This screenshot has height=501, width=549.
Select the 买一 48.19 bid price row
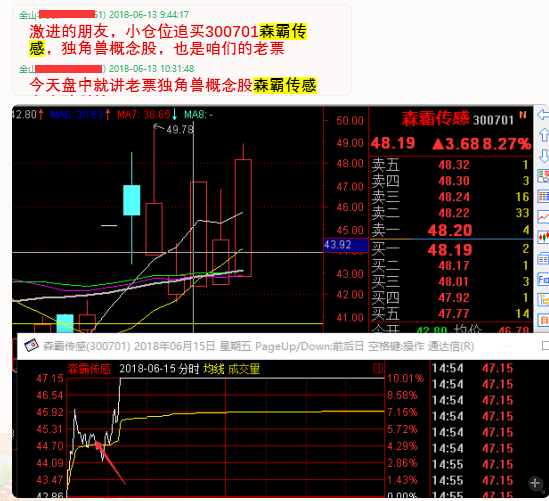[451, 249]
